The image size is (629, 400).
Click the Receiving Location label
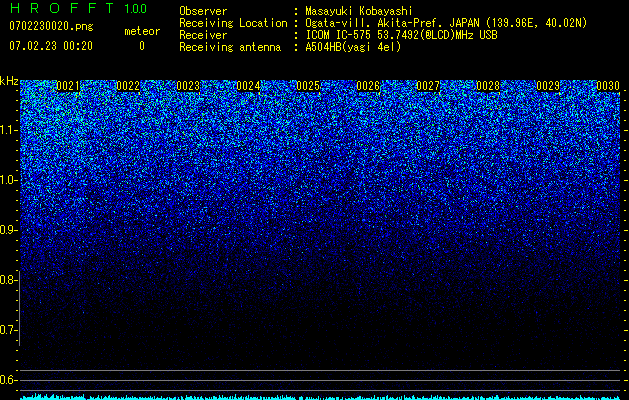(233, 23)
